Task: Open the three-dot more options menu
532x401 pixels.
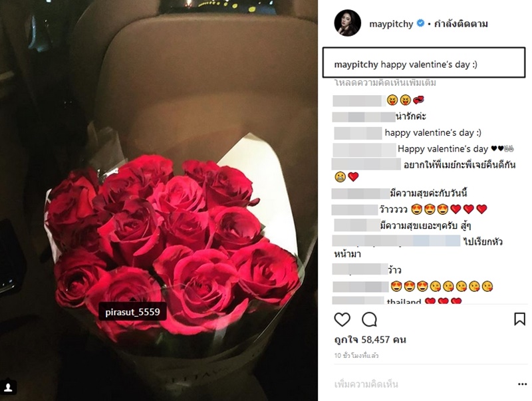Action: (x=523, y=384)
